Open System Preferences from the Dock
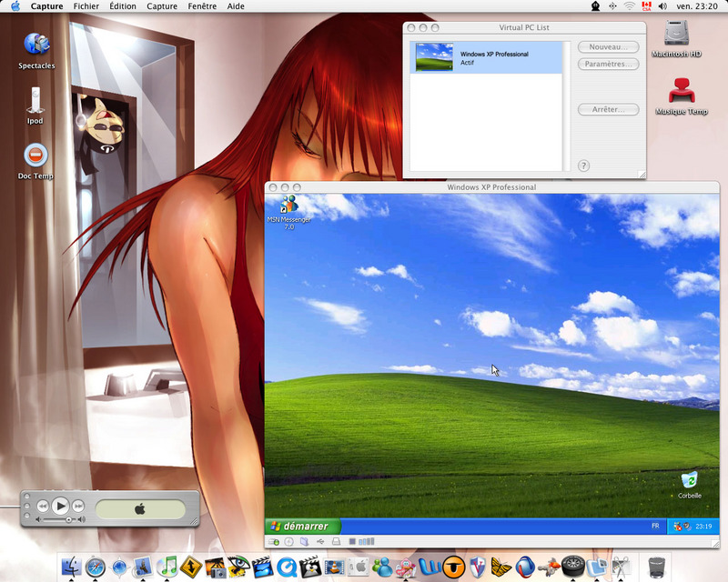728x582 pixels. (359, 567)
